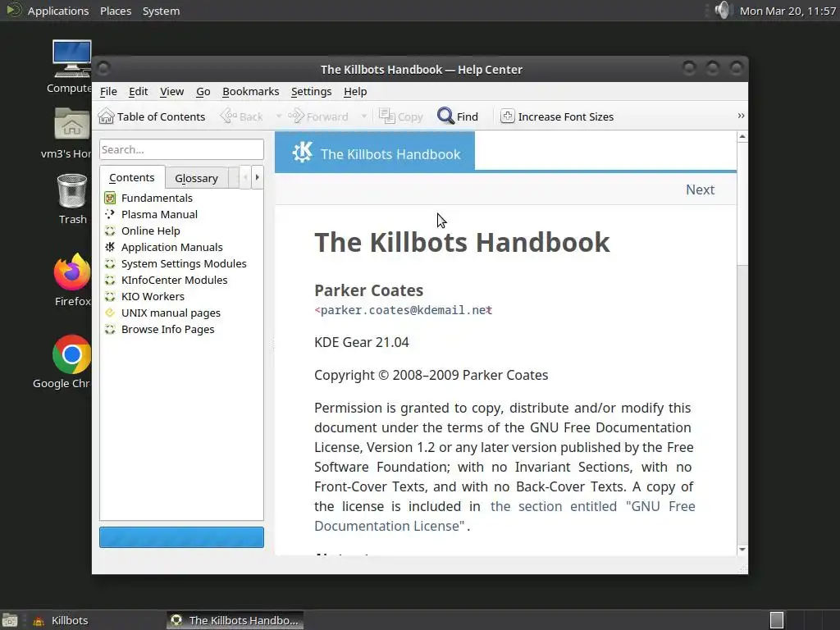Viewport: 840px width, 630px height.
Task: Click the Online Help icon
Action: [110, 231]
